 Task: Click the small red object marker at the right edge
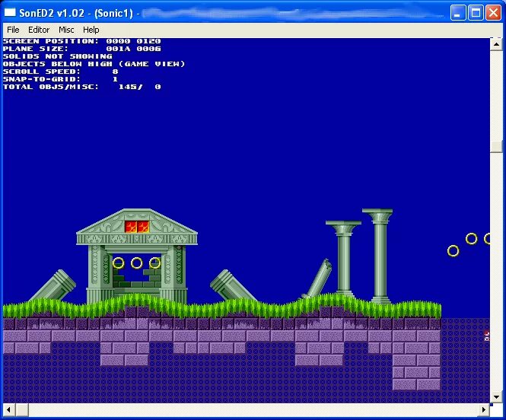(487, 336)
